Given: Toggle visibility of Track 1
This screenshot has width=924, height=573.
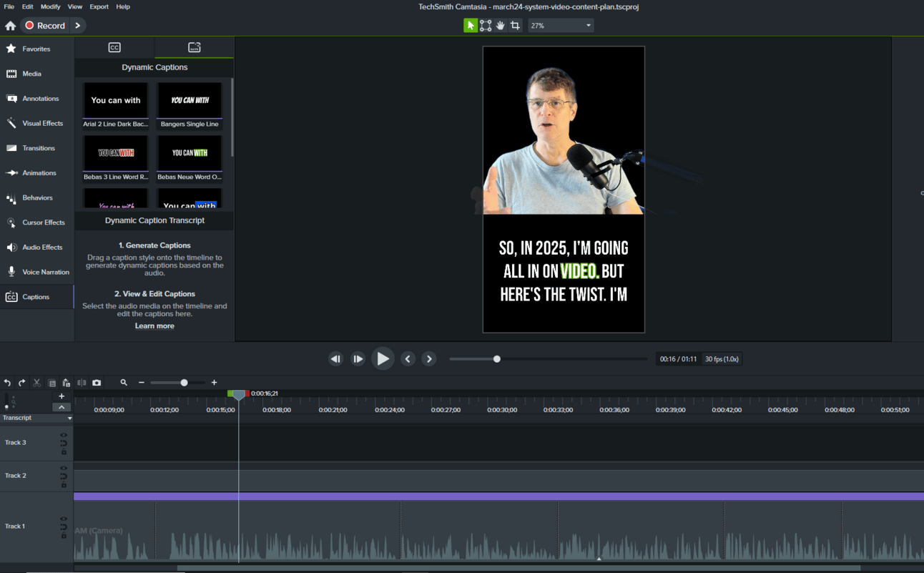Looking at the screenshot, I should 64,519.
